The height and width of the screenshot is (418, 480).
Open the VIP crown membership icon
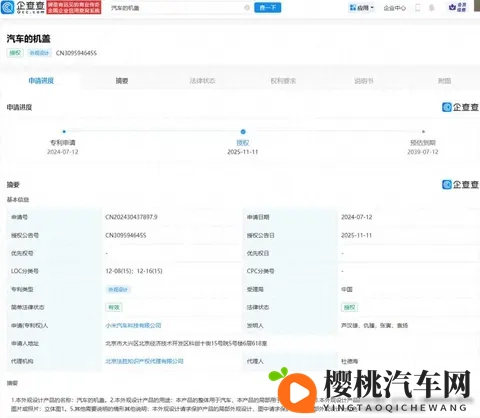coord(458,7)
